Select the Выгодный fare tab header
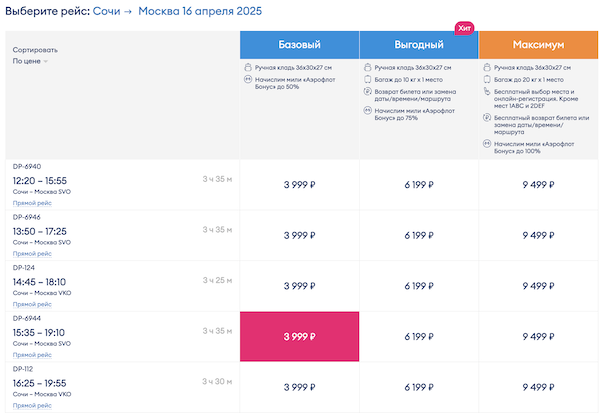Viewport: 600px width, 413px height. [x=418, y=45]
